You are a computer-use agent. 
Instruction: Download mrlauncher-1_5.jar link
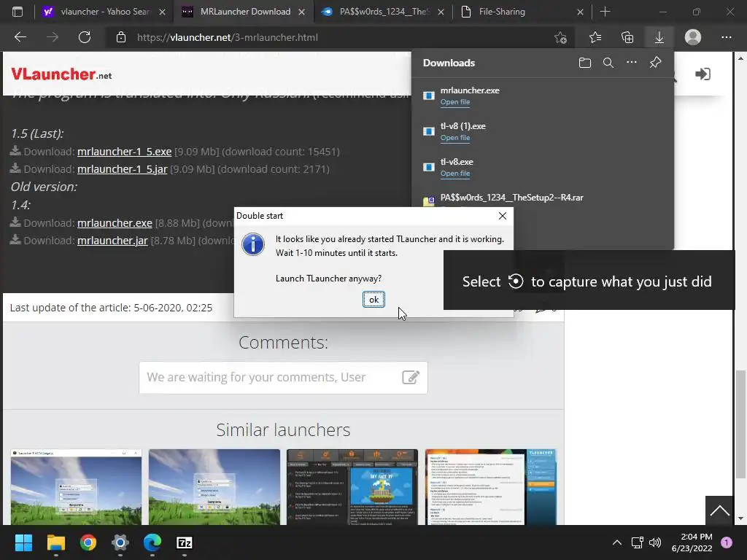click(122, 169)
